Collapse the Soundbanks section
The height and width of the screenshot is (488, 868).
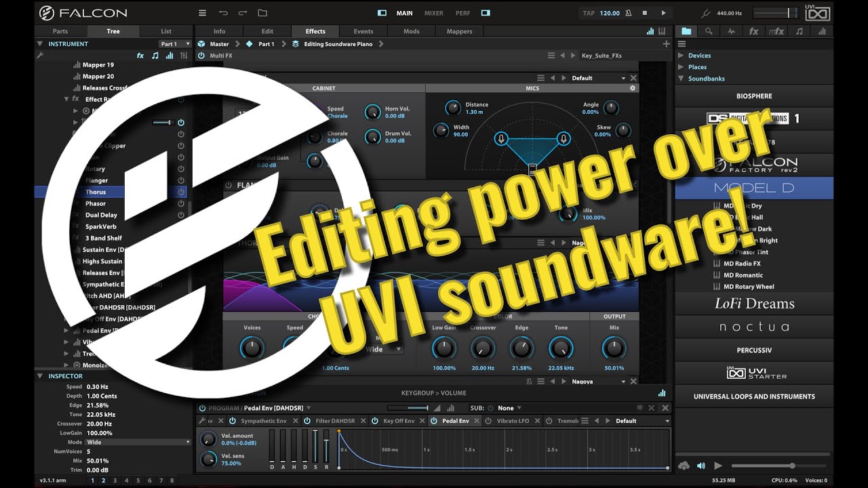tap(682, 79)
